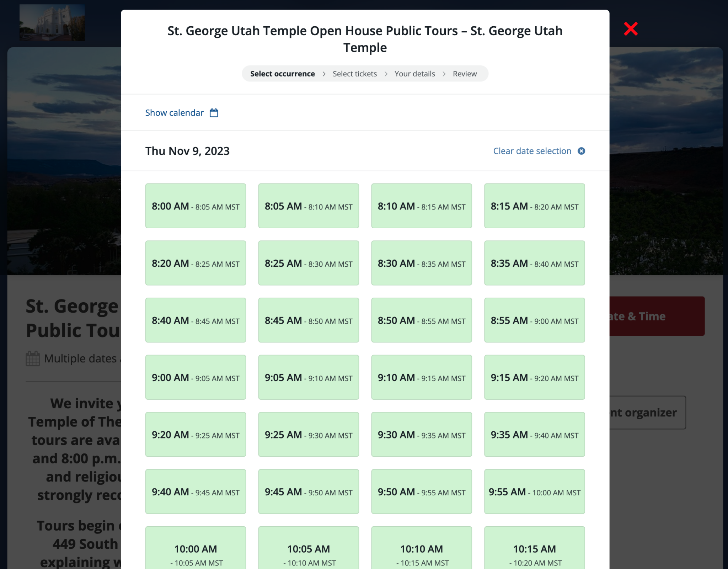Select the 8:20 AM tour time
The image size is (728, 569).
[x=196, y=263]
